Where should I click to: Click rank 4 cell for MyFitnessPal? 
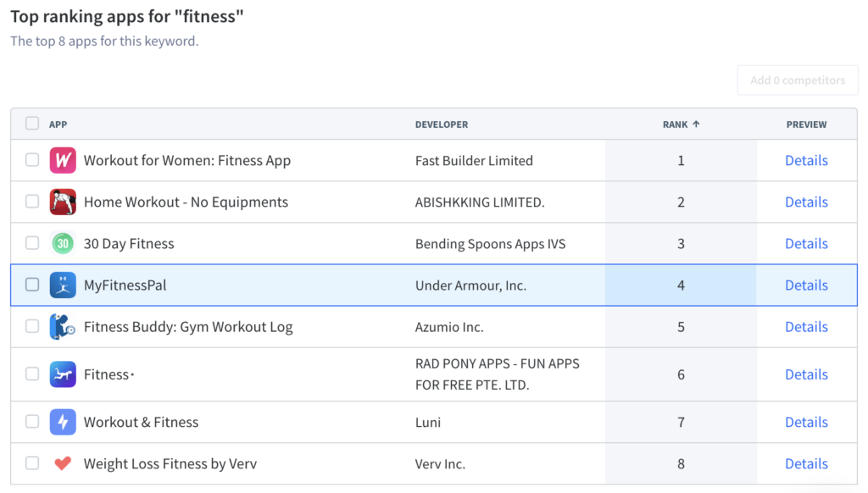click(681, 285)
